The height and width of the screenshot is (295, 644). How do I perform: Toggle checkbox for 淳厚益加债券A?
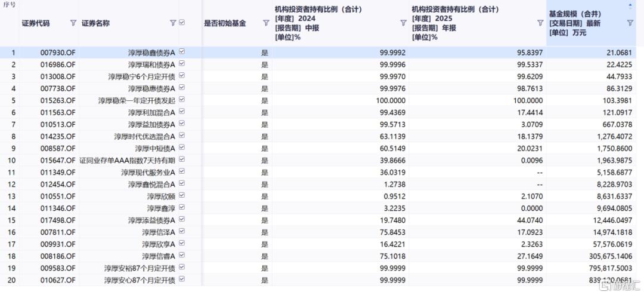click(182, 124)
